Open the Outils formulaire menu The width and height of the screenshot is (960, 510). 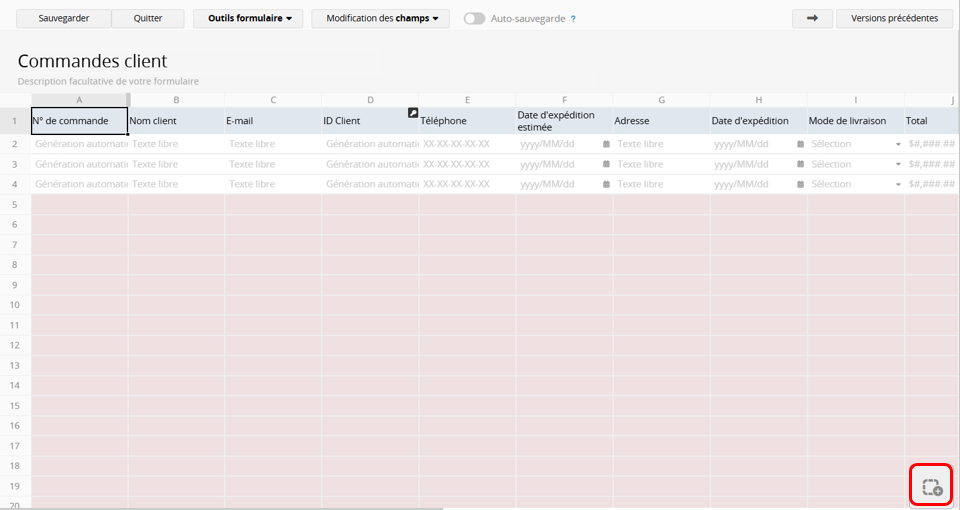[x=248, y=18]
